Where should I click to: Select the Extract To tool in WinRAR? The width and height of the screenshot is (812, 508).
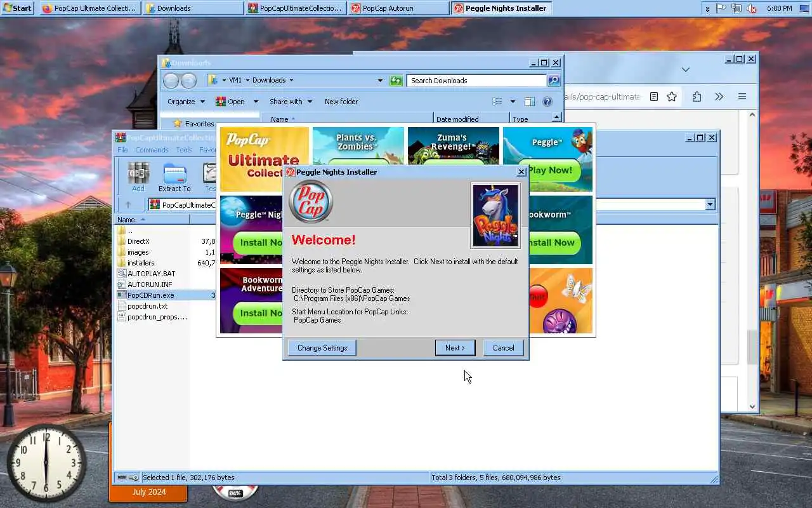(x=174, y=177)
